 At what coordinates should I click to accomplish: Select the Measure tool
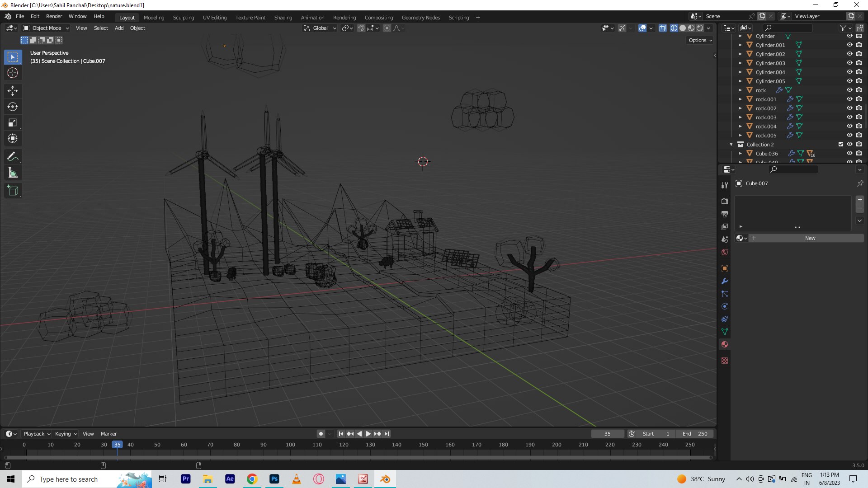pos(13,173)
